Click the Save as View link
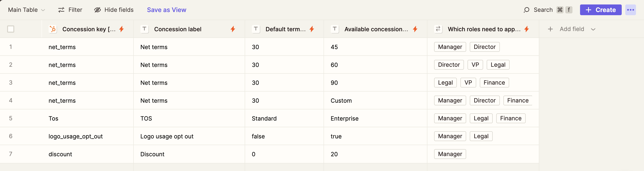Screen dimensions: 644x171 (x=166, y=10)
